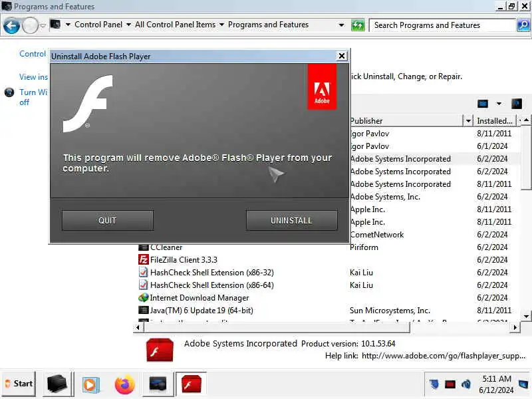The image size is (532, 399).
Task: Open the Control Panel Home link
Action: 33,54
